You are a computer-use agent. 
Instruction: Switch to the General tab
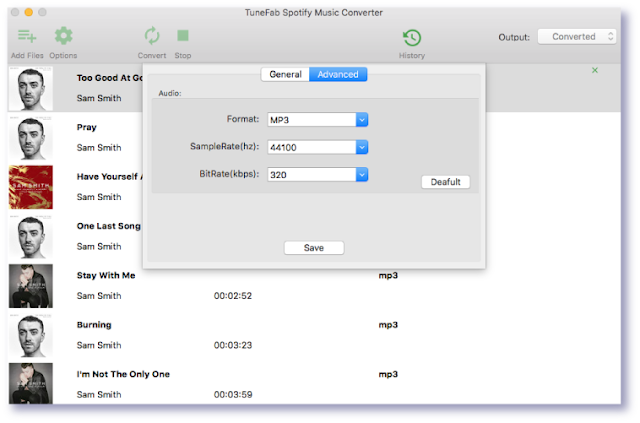285,74
